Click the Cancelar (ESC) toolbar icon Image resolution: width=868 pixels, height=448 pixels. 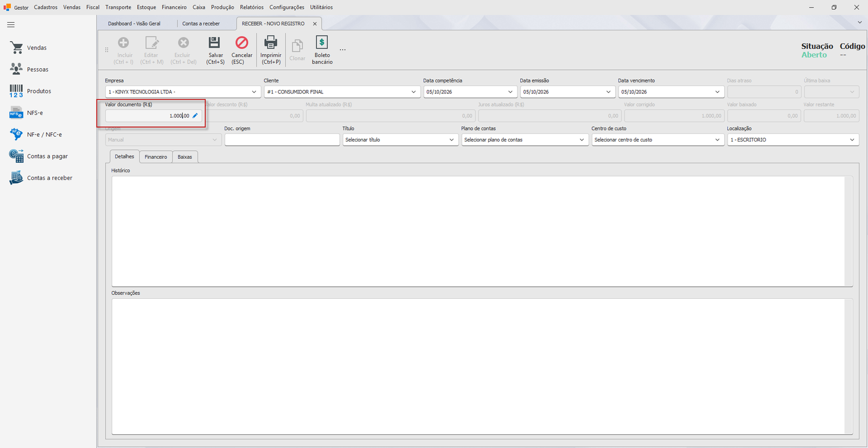241,43
